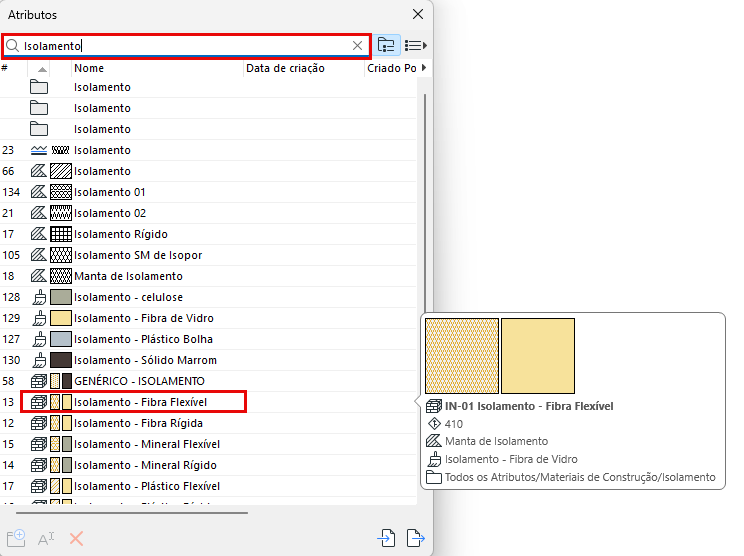Select fill icon of Isolamento SM de Isopor

click(39, 255)
